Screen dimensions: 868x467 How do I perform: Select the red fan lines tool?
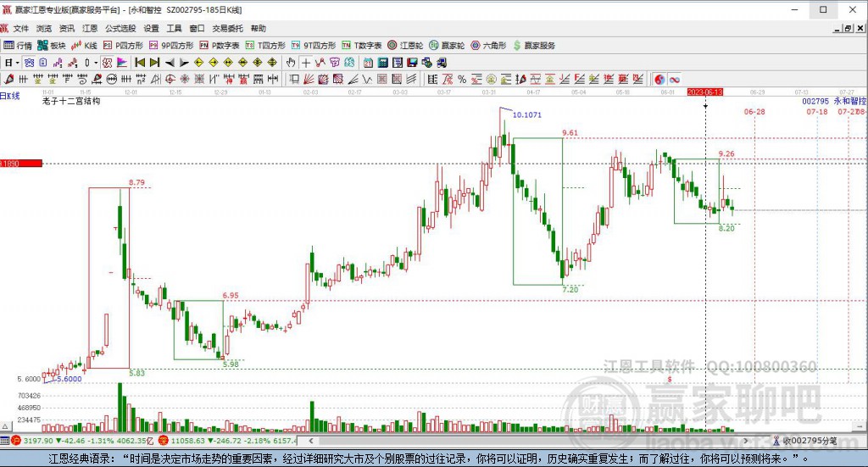[309, 79]
